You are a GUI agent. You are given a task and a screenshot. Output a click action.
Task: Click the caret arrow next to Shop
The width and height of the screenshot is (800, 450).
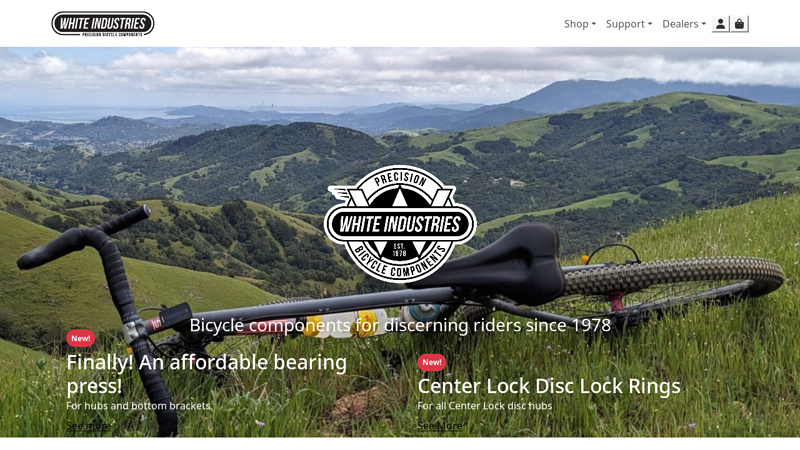(x=593, y=24)
